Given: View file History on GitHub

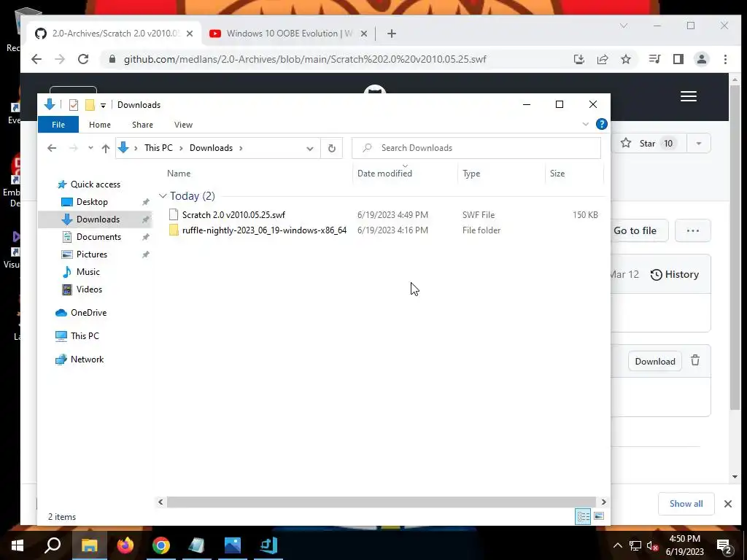Looking at the screenshot, I should (x=675, y=275).
